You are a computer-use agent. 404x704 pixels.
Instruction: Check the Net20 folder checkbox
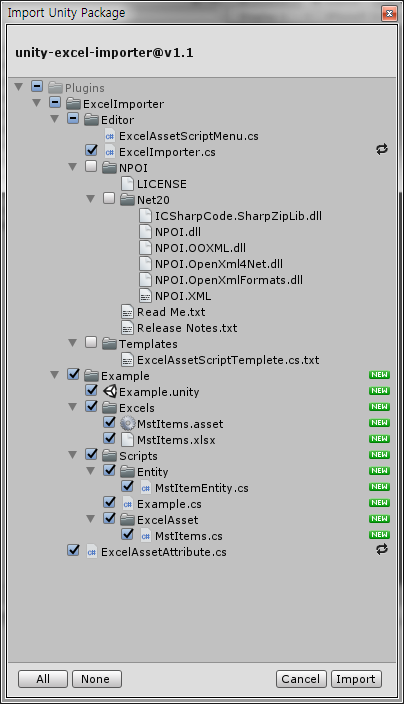coord(109,198)
